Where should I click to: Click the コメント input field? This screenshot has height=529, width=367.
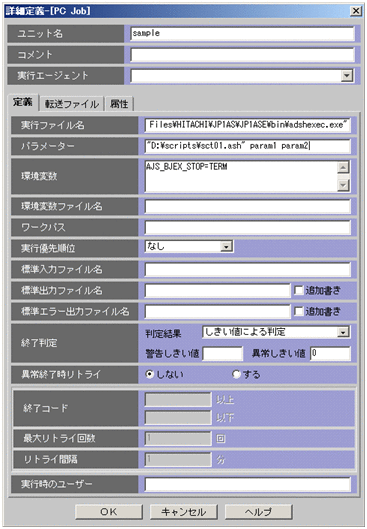242,55
